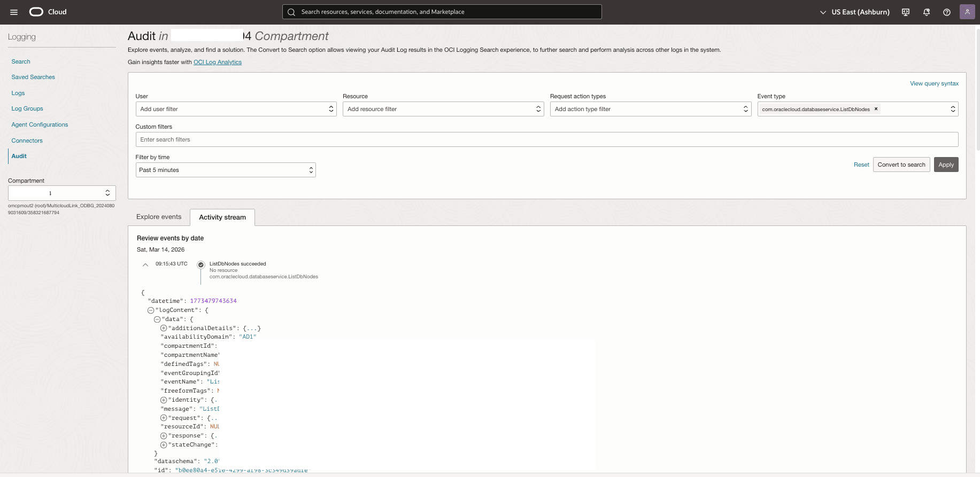Collapse the data JSON node

click(157, 319)
